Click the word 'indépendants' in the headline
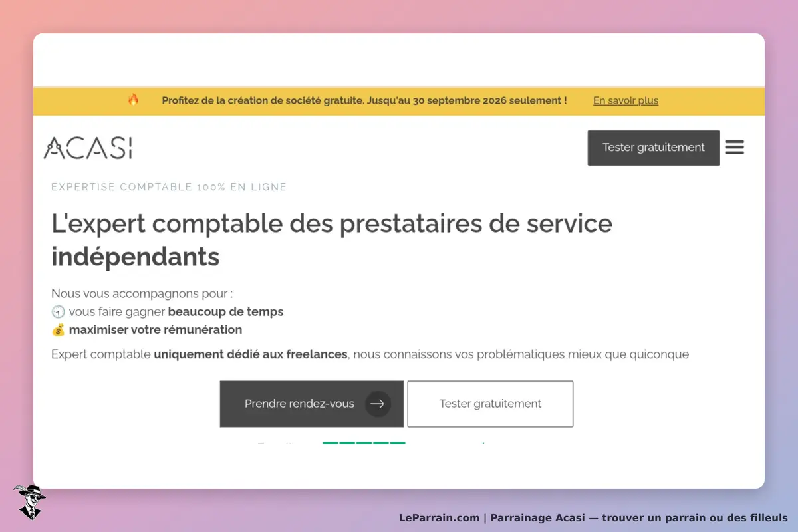Viewport: 798px width, 532px height. (136, 257)
